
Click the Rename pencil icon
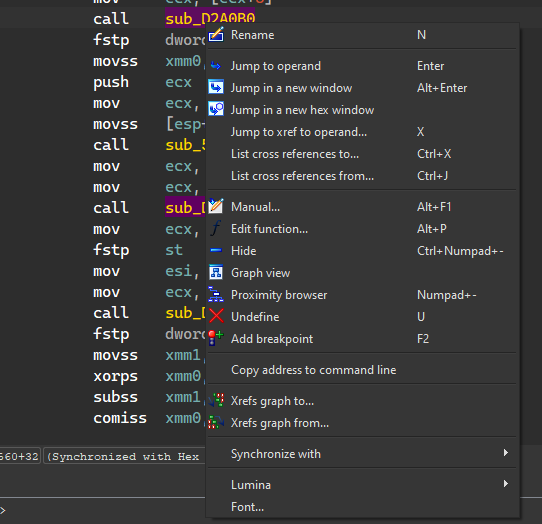[216, 35]
